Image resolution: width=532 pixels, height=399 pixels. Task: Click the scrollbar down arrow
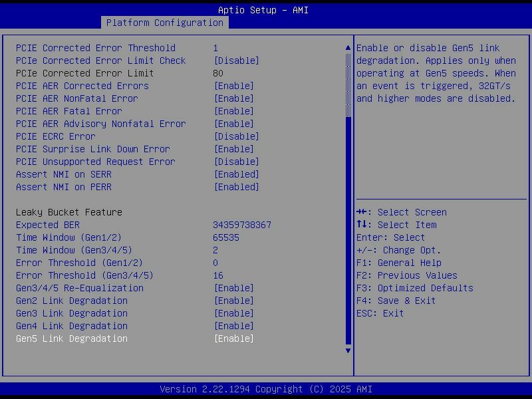click(x=348, y=350)
